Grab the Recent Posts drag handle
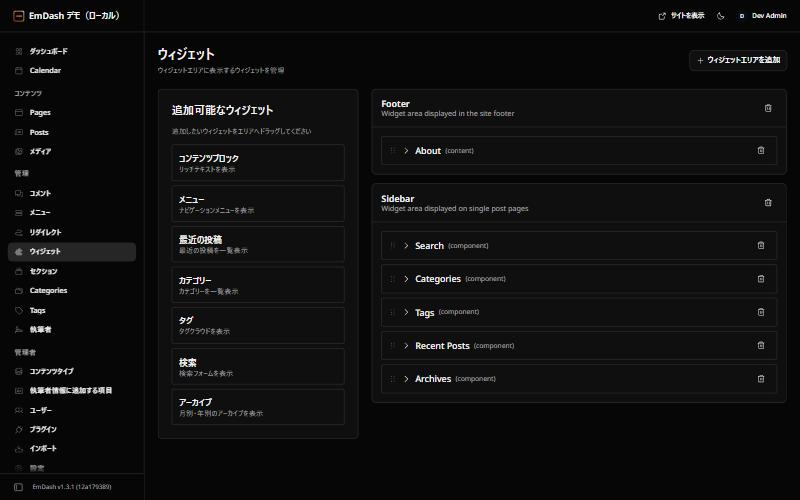This screenshot has height=500, width=800. pyautogui.click(x=392, y=345)
